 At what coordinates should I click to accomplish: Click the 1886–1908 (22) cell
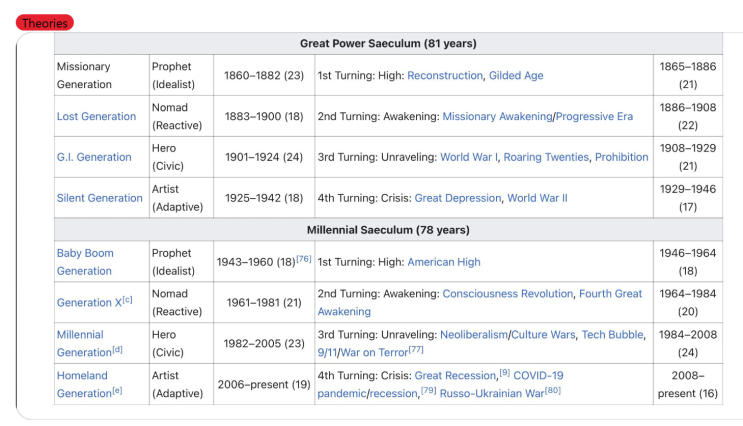pos(688,117)
